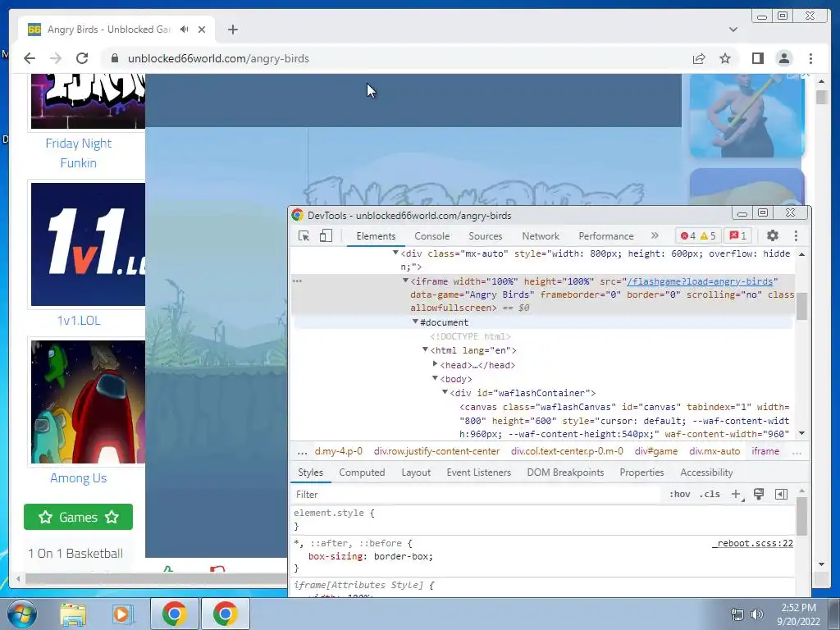This screenshot has width=840, height=630.
Task: Open the Performance tab
Action: (606, 236)
